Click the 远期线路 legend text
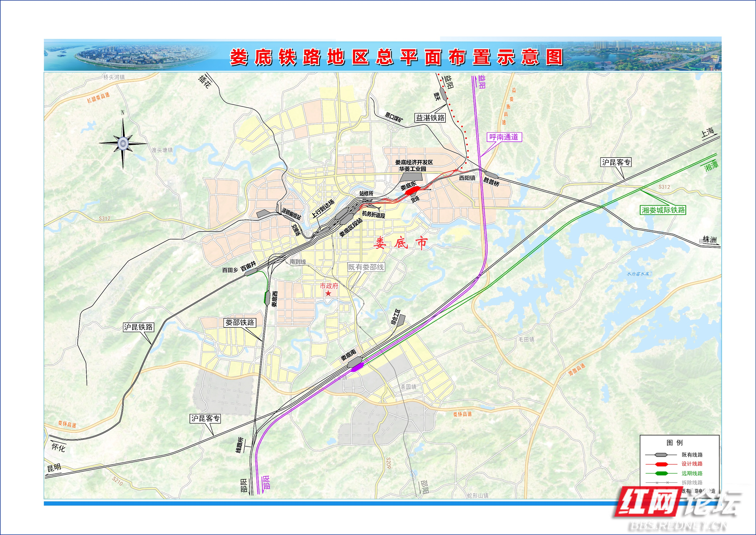This screenshot has height=535, width=756. 692,473
